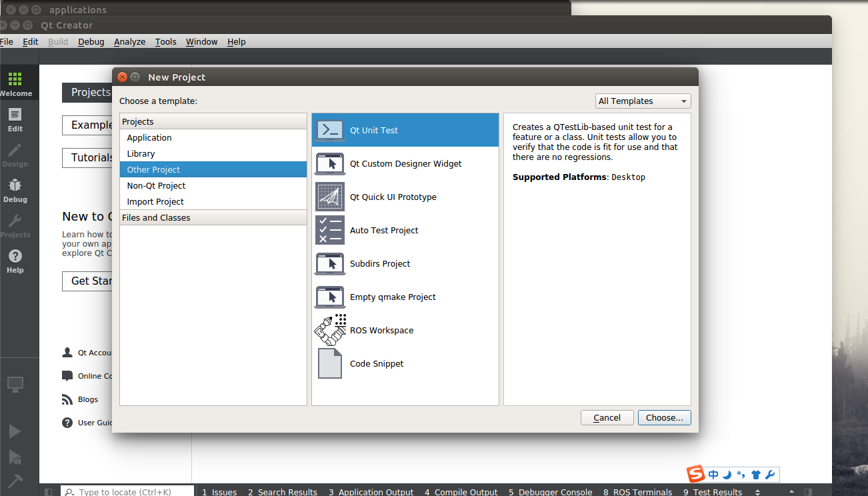Open the 8 ROS Terminals pane
Screen dimensions: 868x496
(x=638, y=492)
